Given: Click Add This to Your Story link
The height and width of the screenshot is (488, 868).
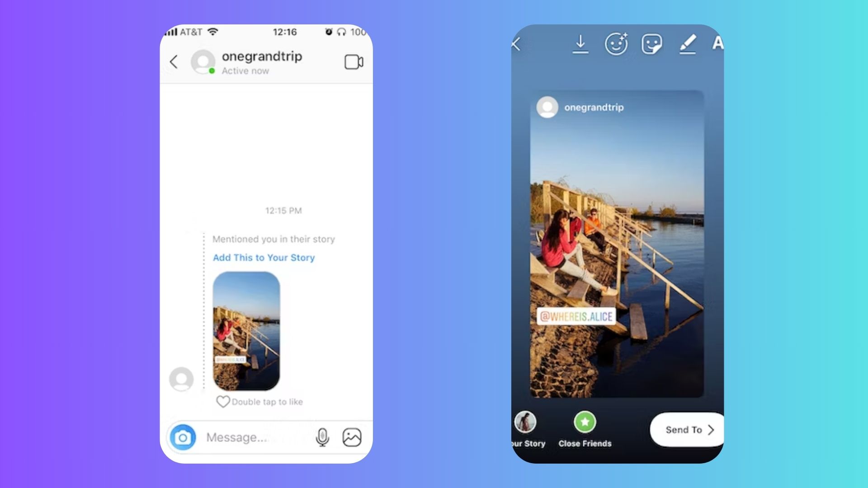Looking at the screenshot, I should (264, 258).
